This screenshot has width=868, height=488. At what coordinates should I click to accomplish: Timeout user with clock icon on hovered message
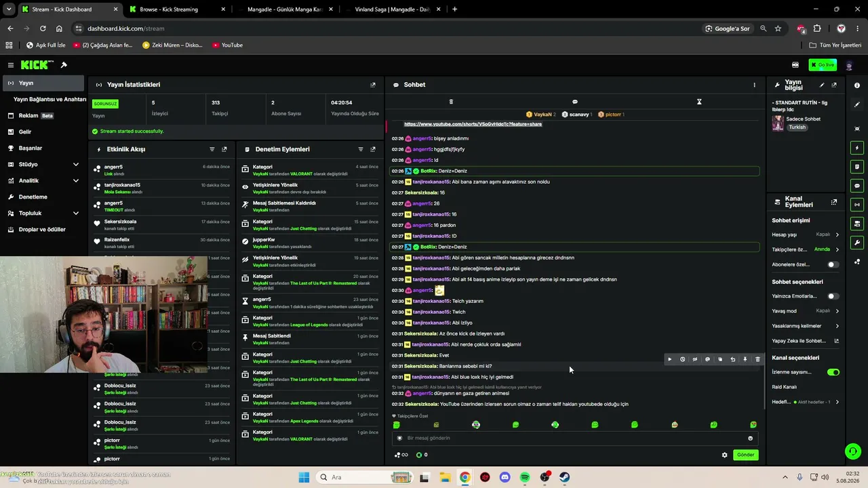pyautogui.click(x=682, y=359)
